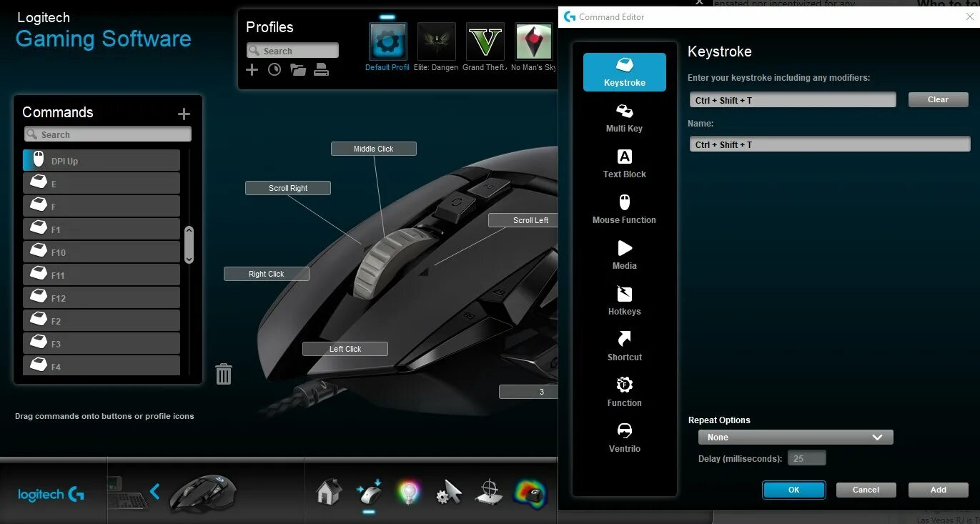This screenshot has width=980, height=524.
Task: Select the Grand Theft Auto profile
Action: click(x=485, y=41)
